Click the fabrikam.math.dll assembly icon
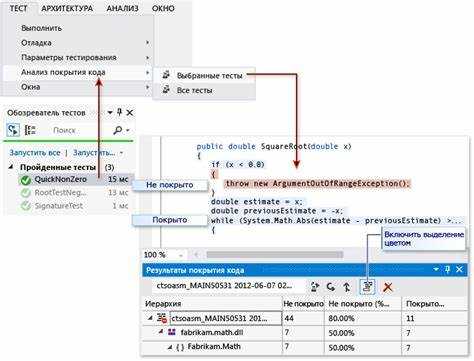This screenshot has width=474, height=361. pyautogui.click(x=171, y=332)
